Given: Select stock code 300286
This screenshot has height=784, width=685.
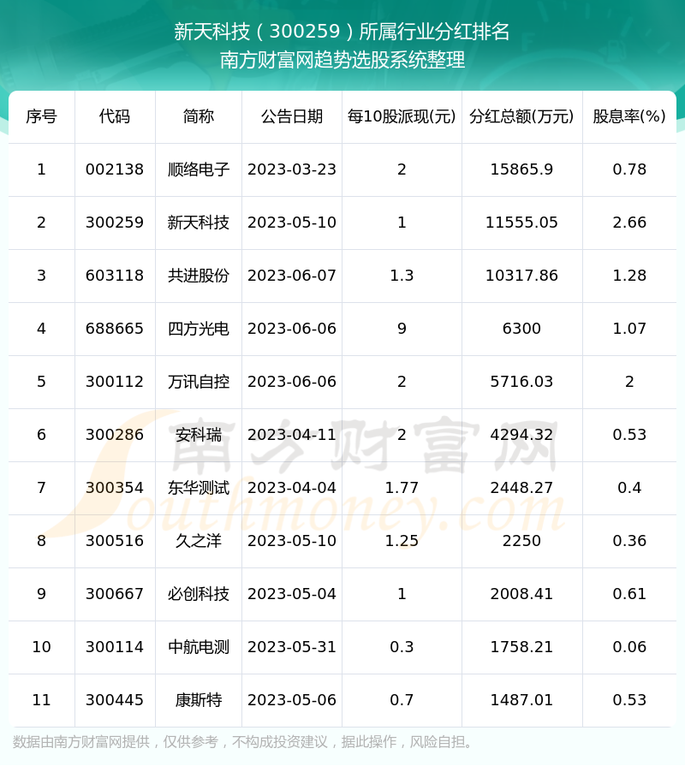Looking at the screenshot, I should [115, 435].
